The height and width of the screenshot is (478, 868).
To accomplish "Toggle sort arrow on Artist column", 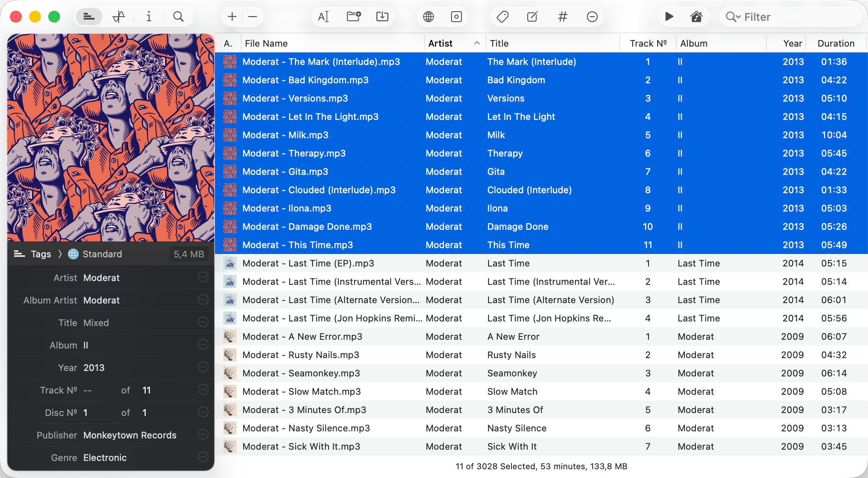I will pos(477,43).
